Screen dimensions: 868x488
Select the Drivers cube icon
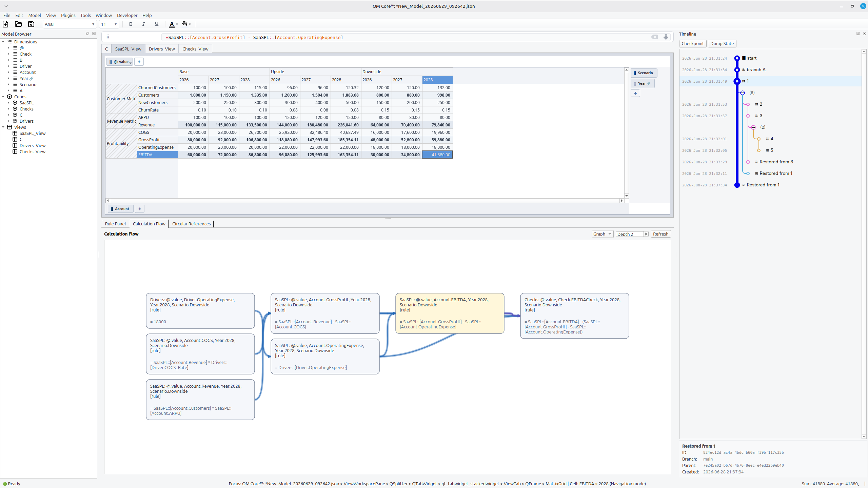coord(15,121)
